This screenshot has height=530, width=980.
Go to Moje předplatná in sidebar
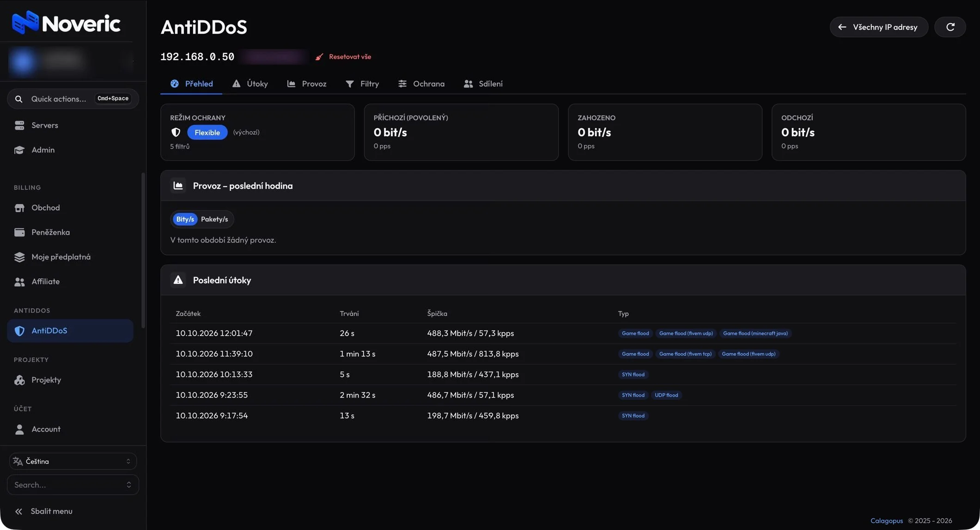click(x=70, y=257)
